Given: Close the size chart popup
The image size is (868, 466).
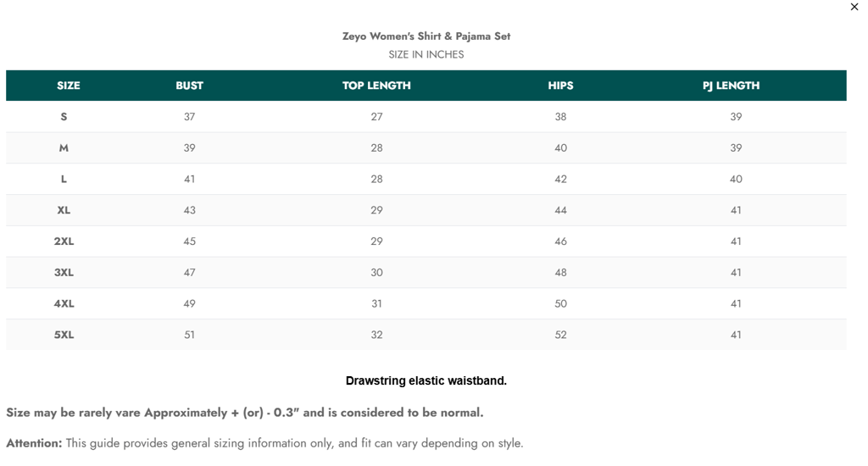Looking at the screenshot, I should (854, 8).
